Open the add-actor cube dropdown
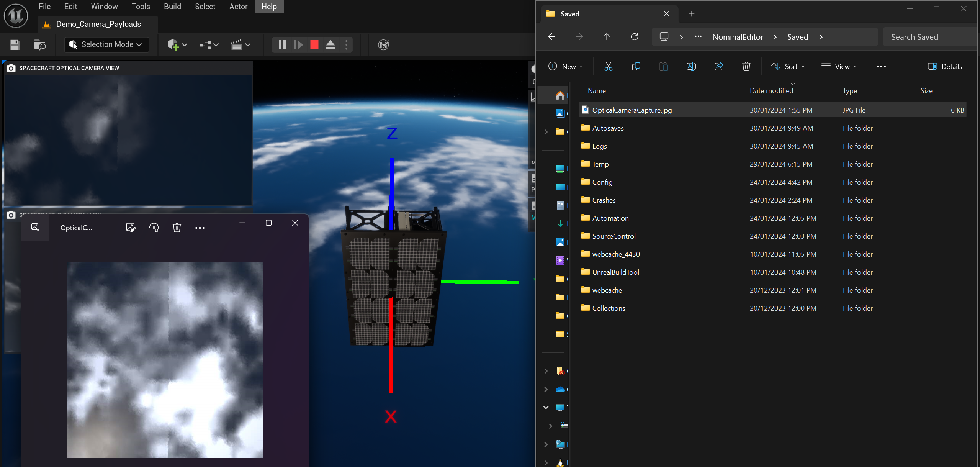This screenshot has width=980, height=467. click(177, 45)
